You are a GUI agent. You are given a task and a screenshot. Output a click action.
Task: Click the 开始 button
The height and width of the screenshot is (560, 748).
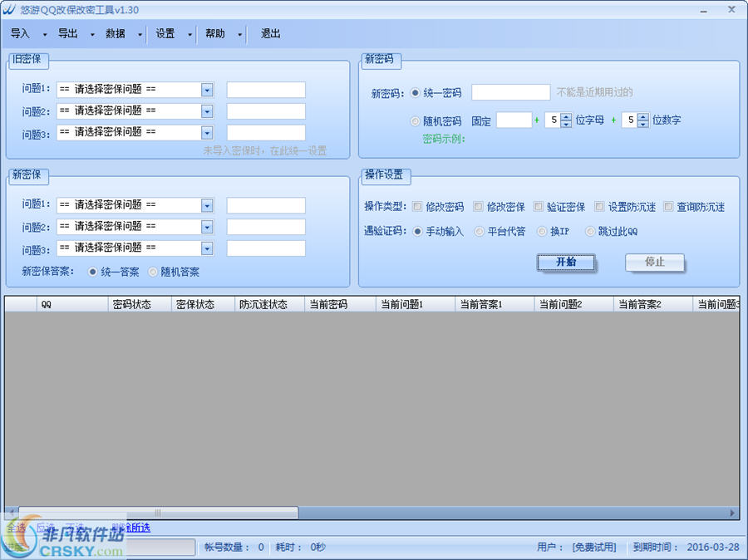click(x=566, y=262)
